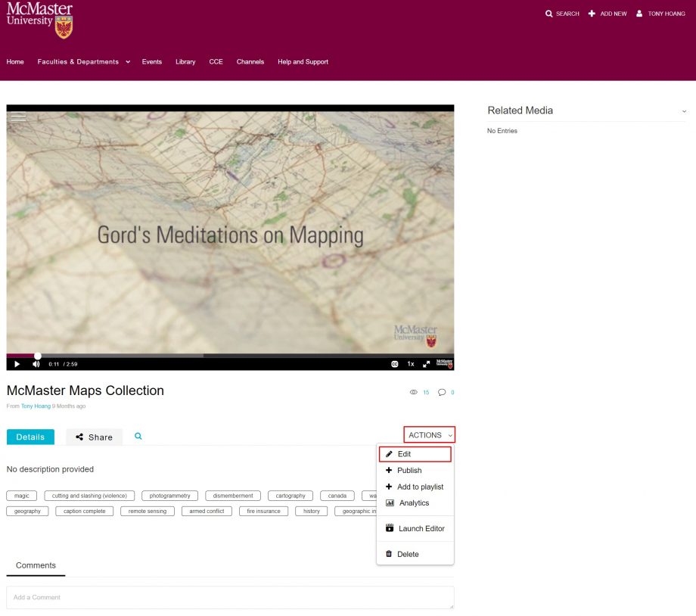The image size is (696, 616).
Task: Click the cutting and slashing (violence) tag
Action: tap(89, 496)
